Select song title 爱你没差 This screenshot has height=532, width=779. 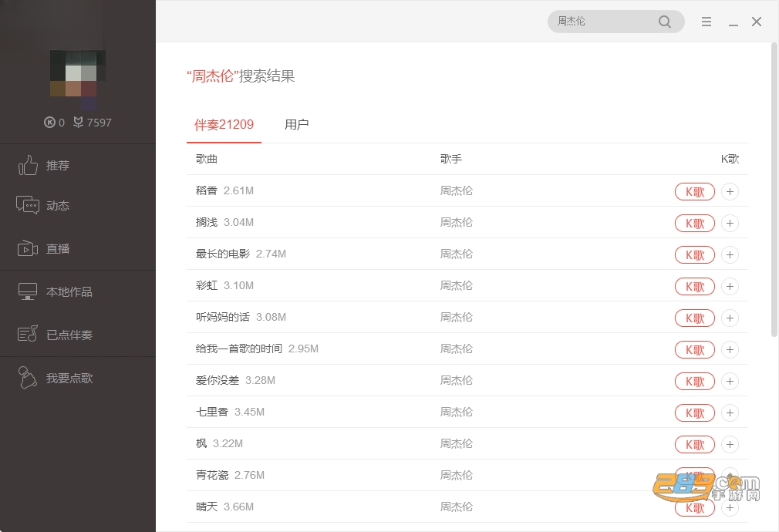[x=218, y=380]
